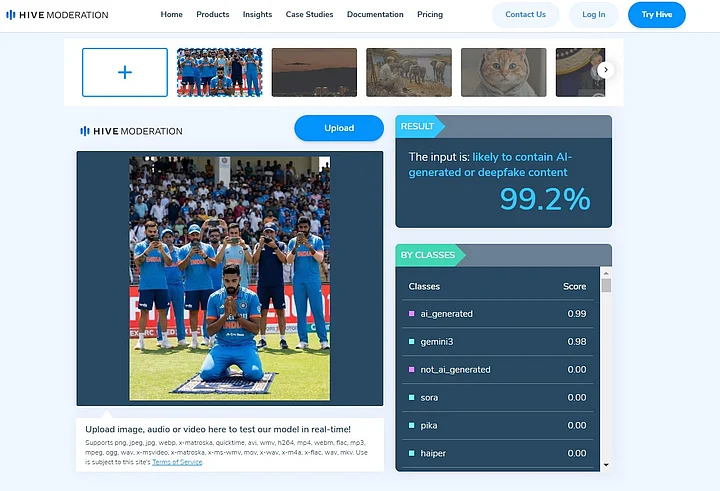Click the purple ai_generated class marker

pyautogui.click(x=411, y=314)
